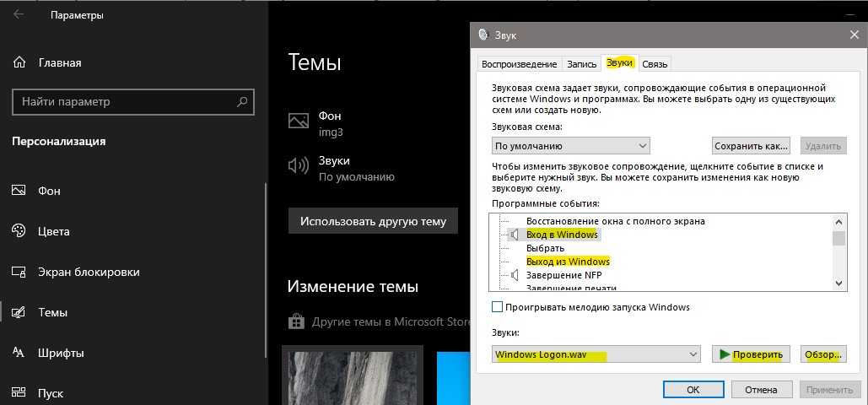Click the Цвета palette icon in sidebar
The image size is (868, 405).
click(19, 231)
